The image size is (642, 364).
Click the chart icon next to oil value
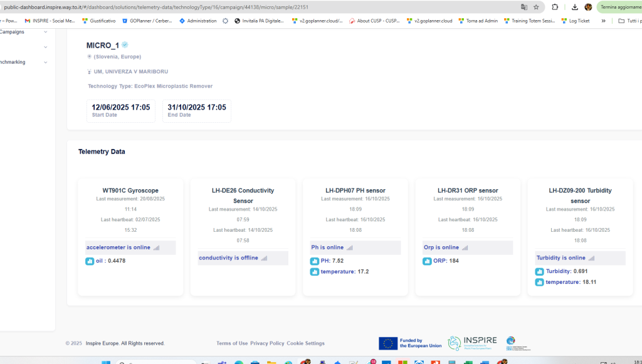(x=90, y=261)
